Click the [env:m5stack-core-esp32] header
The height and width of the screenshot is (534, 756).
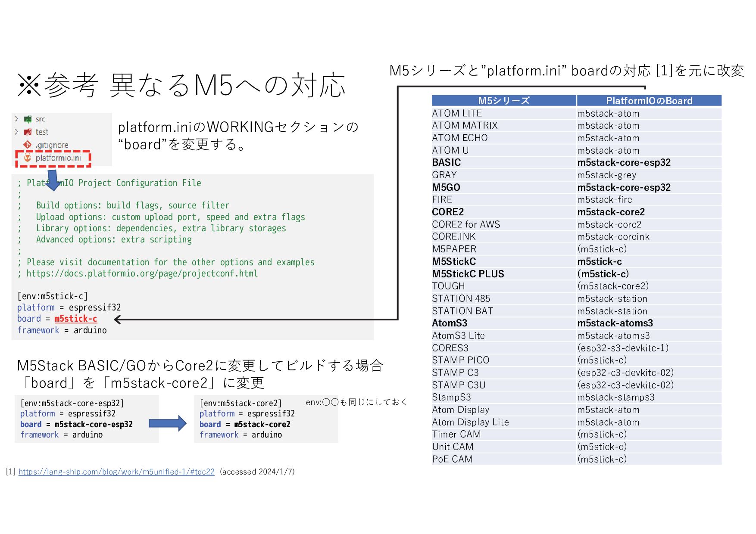[x=72, y=403]
